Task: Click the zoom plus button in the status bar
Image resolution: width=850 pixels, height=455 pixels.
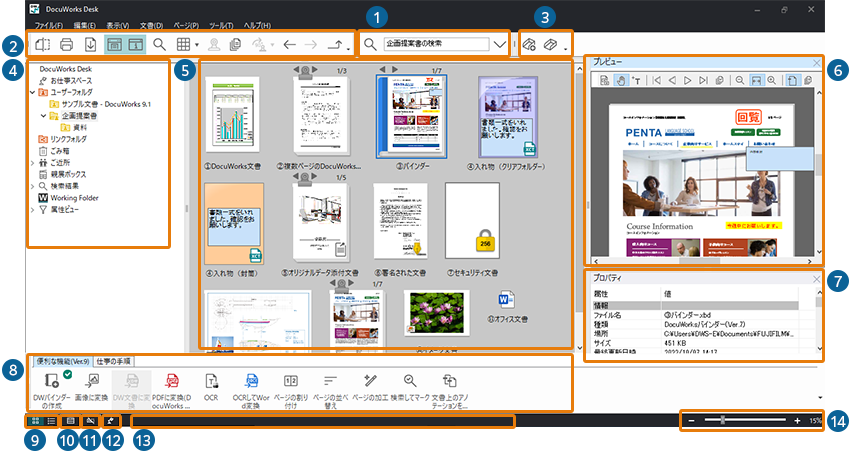Action: pos(796,421)
